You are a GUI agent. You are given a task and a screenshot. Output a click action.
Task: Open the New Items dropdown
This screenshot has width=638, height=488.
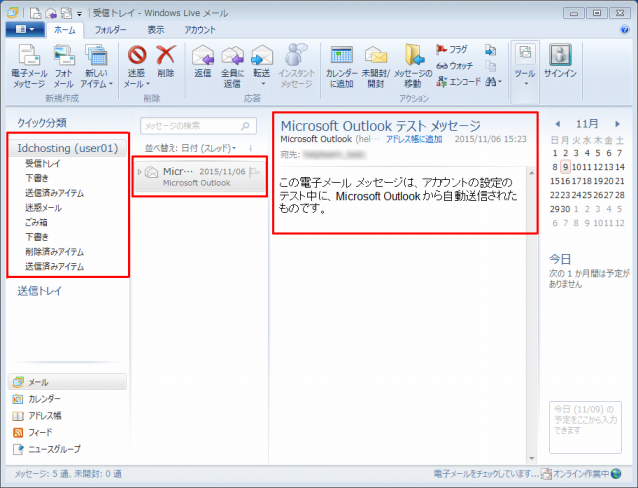pyautogui.click(x=96, y=66)
